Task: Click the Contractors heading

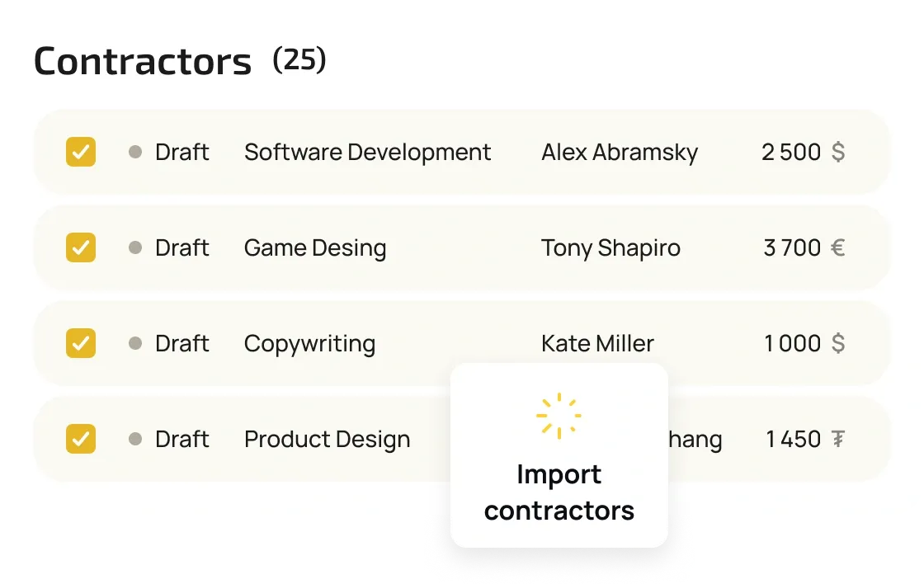Action: pyautogui.click(x=143, y=62)
